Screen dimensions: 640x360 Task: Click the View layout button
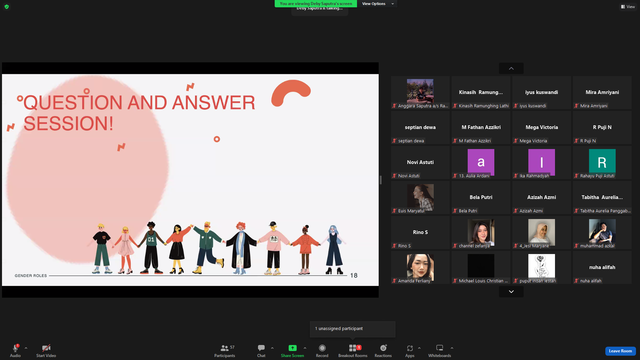[x=628, y=7]
